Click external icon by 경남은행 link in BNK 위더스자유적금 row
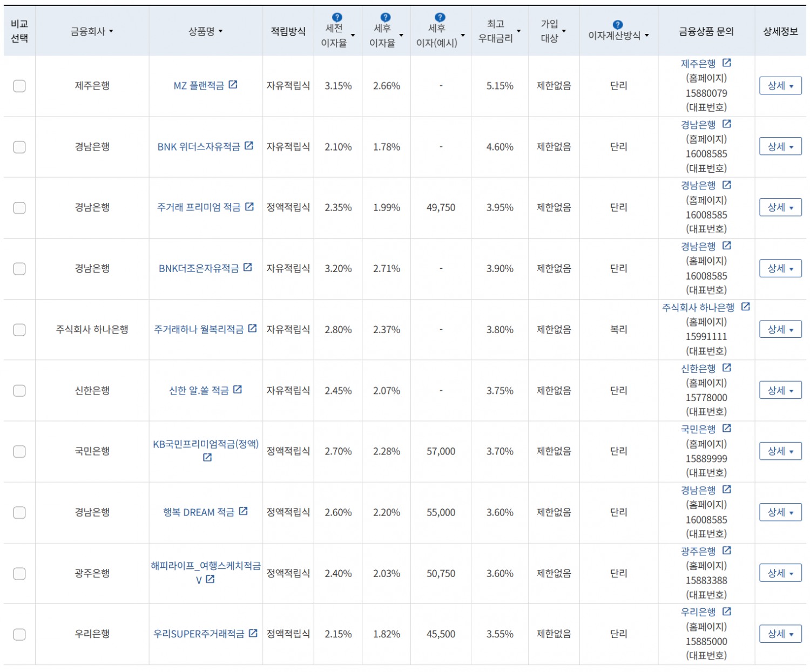This screenshot has width=810, height=672. pyautogui.click(x=727, y=124)
